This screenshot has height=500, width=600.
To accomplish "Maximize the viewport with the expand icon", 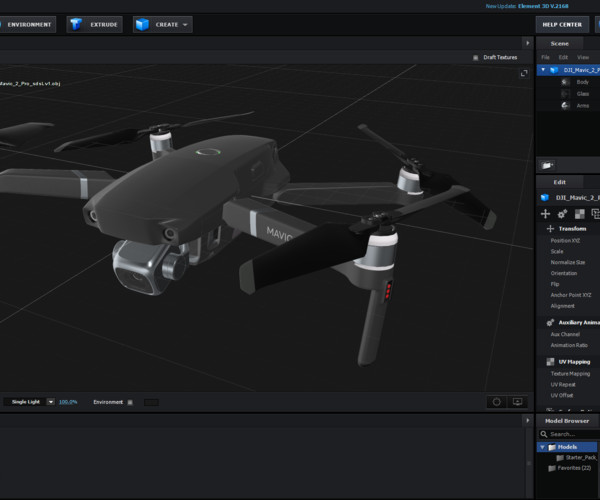I will (x=524, y=73).
